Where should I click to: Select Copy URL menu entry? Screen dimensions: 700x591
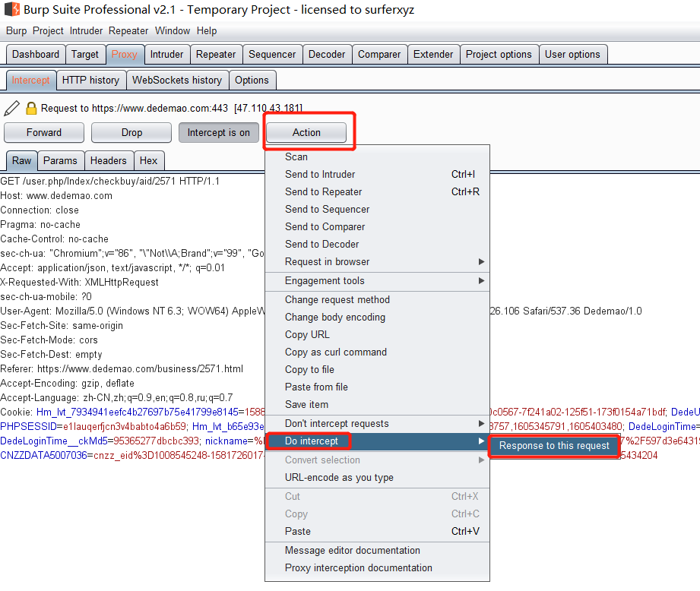click(x=377, y=334)
